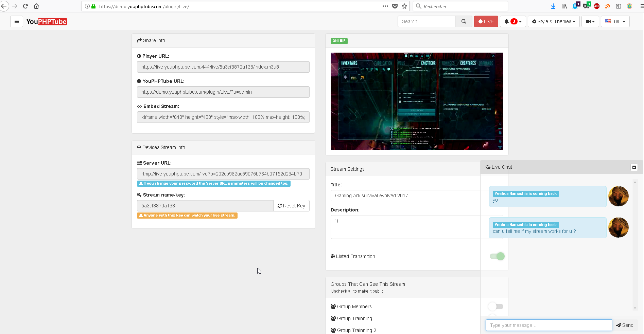Toggle the Firefox sidebar icon

619,6
